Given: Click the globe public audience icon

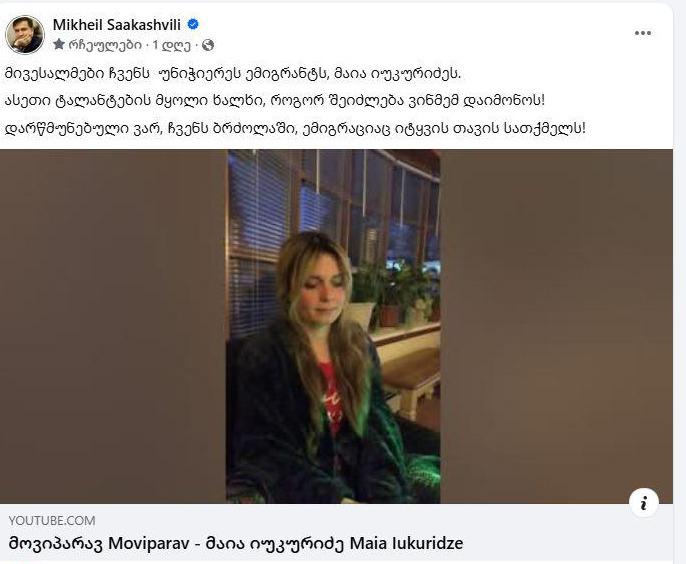Looking at the screenshot, I should tap(208, 45).
